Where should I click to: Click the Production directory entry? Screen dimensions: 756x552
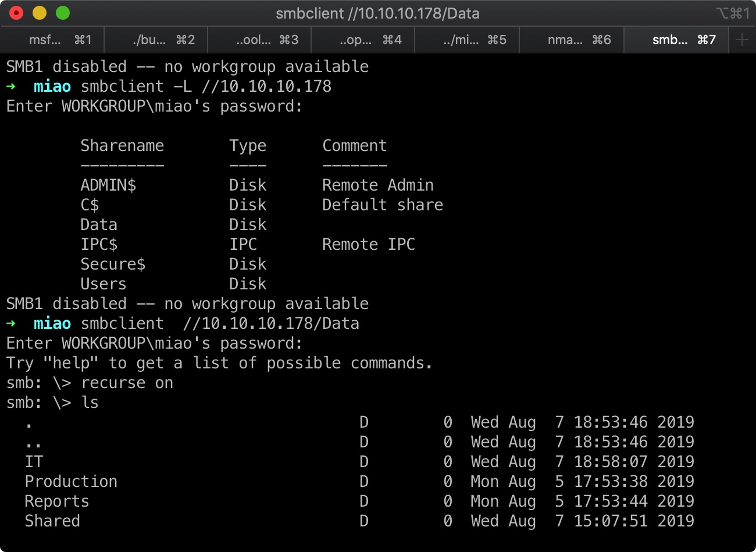71,482
